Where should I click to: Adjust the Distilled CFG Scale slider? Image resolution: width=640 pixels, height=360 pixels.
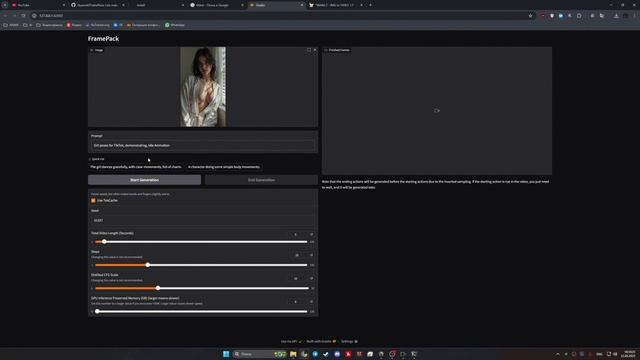201,288
